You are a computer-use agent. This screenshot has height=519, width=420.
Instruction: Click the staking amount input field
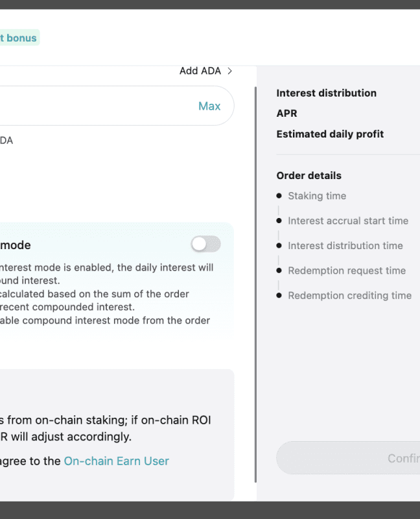click(97, 106)
